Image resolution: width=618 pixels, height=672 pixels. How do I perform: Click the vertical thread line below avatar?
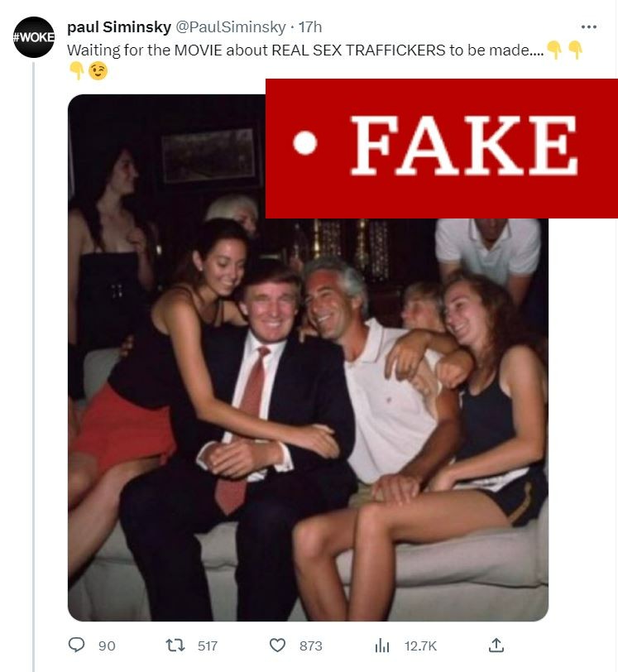coord(34,331)
